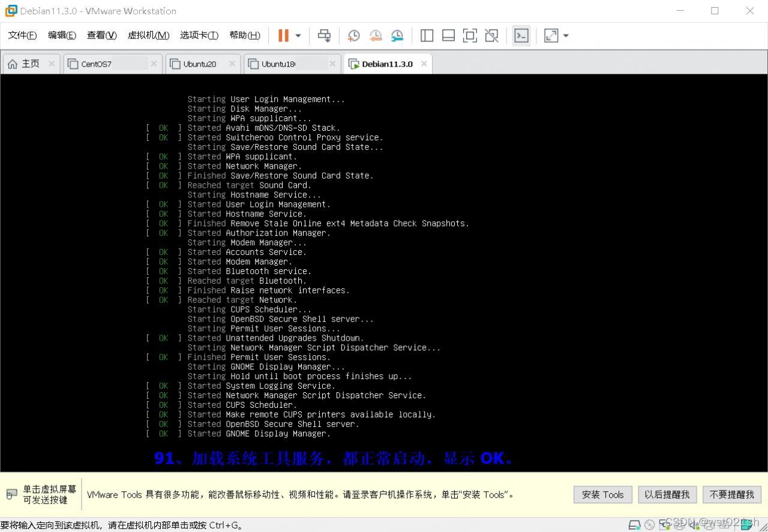Click 'Started Unattended Upgrades Shutdown.' line
768x532 pixels.
click(x=276, y=338)
